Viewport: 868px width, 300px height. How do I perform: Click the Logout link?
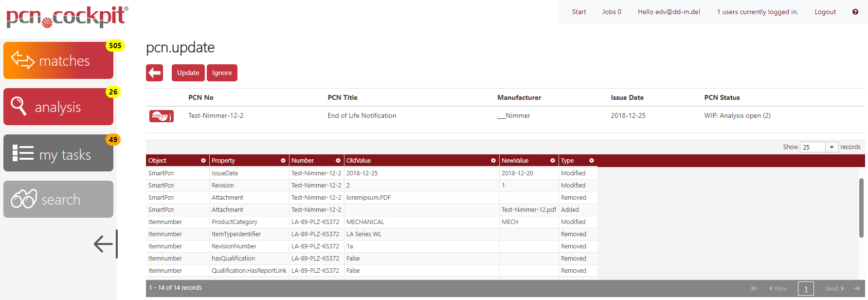pos(825,12)
